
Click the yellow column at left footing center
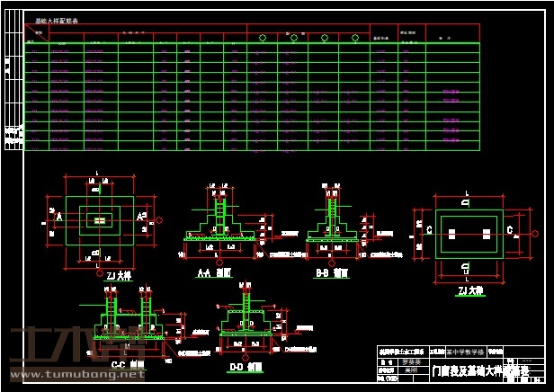coord(99,218)
